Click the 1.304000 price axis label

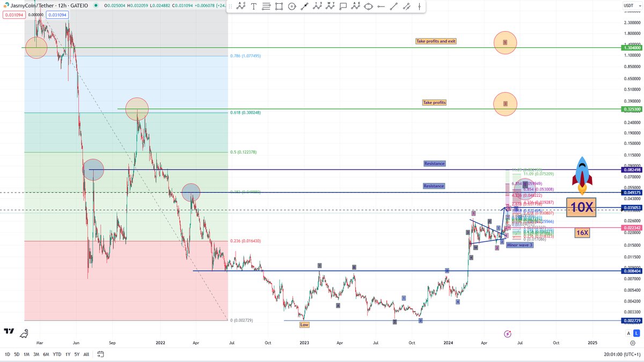(x=632, y=48)
